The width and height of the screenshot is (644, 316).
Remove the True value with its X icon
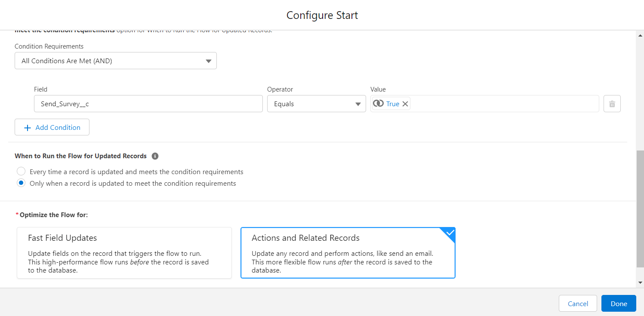404,103
